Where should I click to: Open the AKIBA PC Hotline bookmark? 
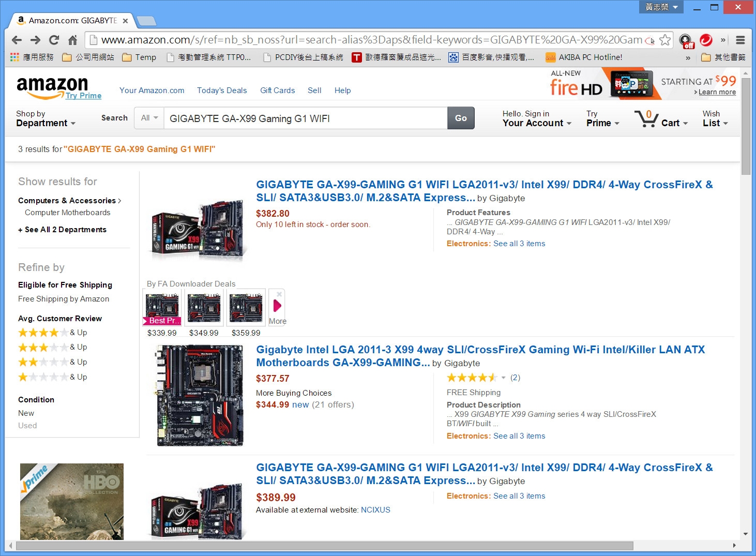tap(584, 57)
